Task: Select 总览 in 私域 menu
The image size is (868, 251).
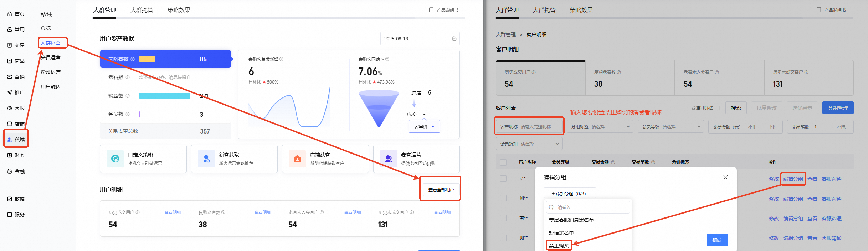Action: point(46,28)
